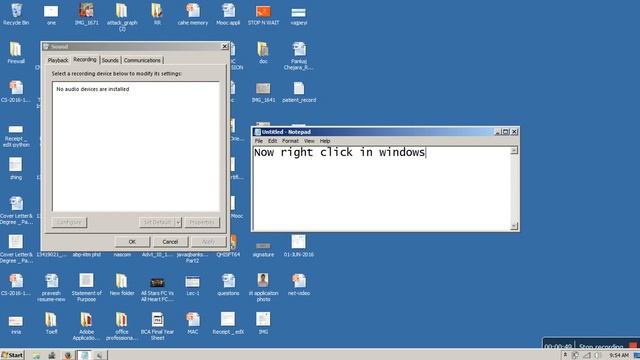Select the New folder icon
Image resolution: width=640 pixels, height=360 pixels.
(x=122, y=284)
